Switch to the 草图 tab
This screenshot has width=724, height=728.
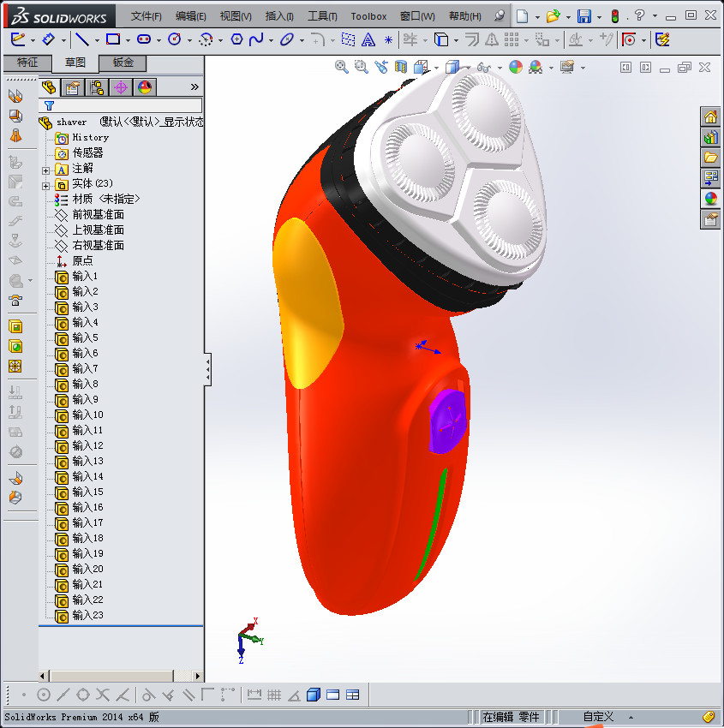coord(75,63)
